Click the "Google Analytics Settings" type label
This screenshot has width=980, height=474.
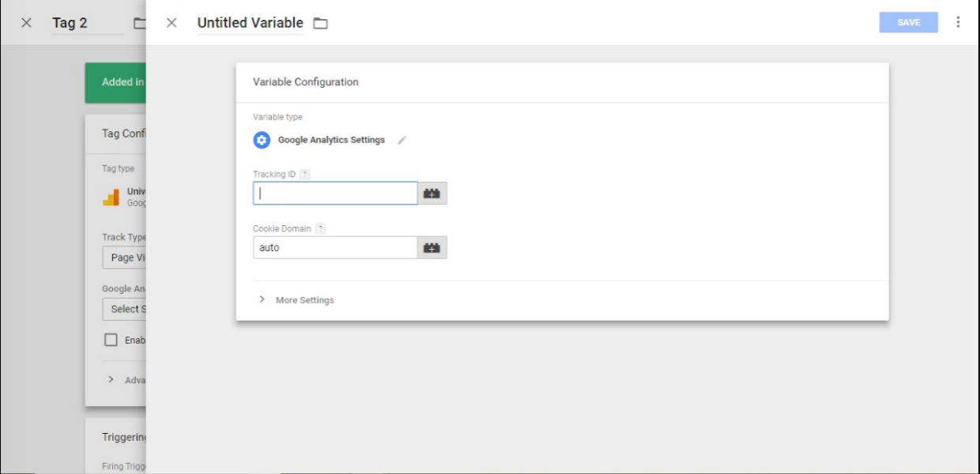coord(332,140)
